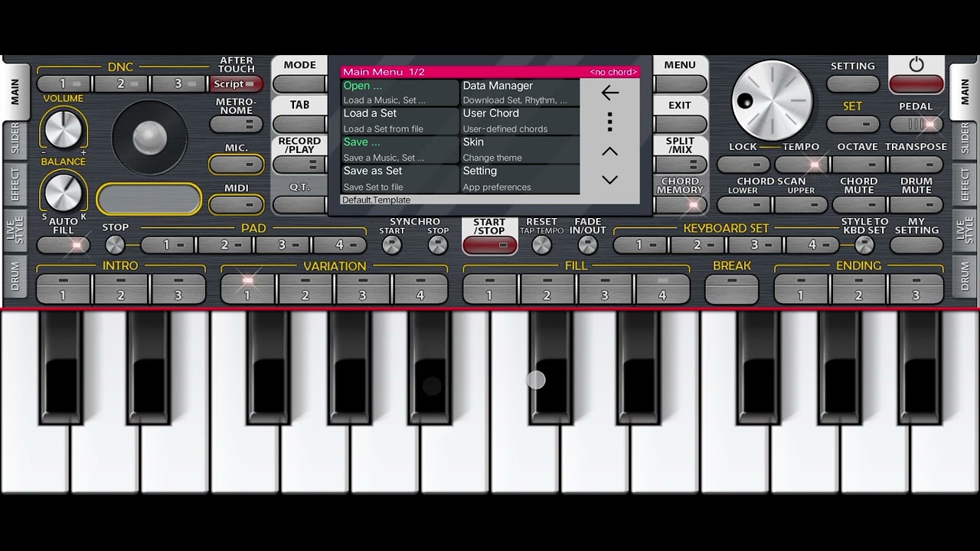980x551 pixels.
Task: Click the TAP TEMPO reset knob
Action: pos(541,245)
